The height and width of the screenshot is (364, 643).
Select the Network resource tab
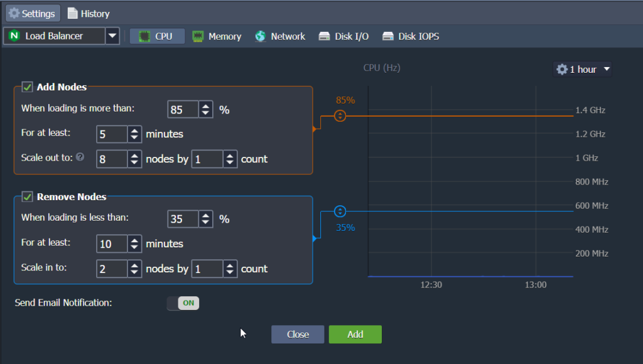click(x=280, y=36)
